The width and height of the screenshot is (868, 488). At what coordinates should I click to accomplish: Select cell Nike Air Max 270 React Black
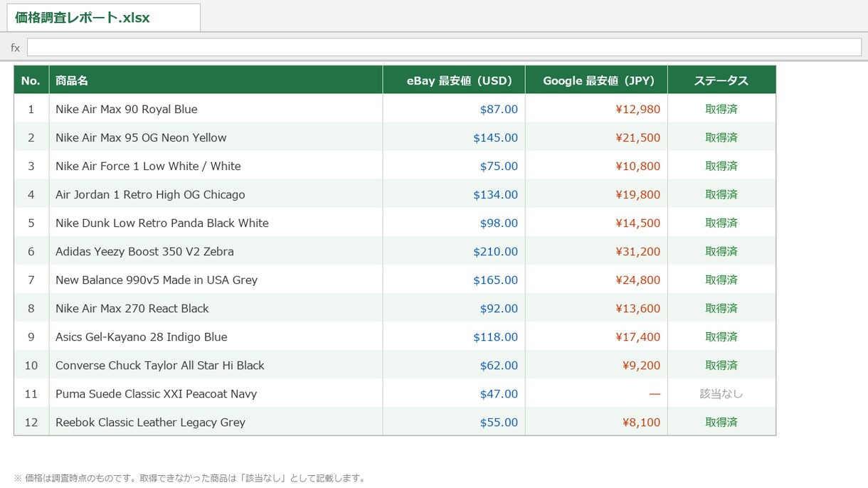[216, 308]
